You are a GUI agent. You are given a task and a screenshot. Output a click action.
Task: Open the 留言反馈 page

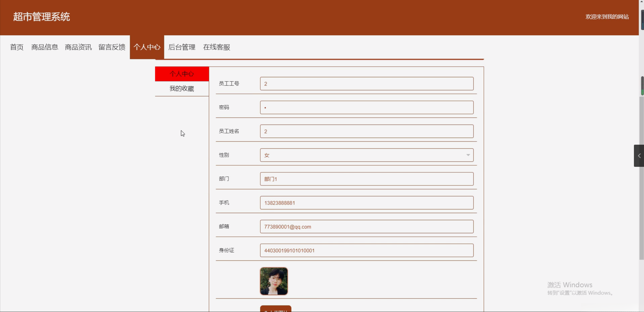coord(112,47)
